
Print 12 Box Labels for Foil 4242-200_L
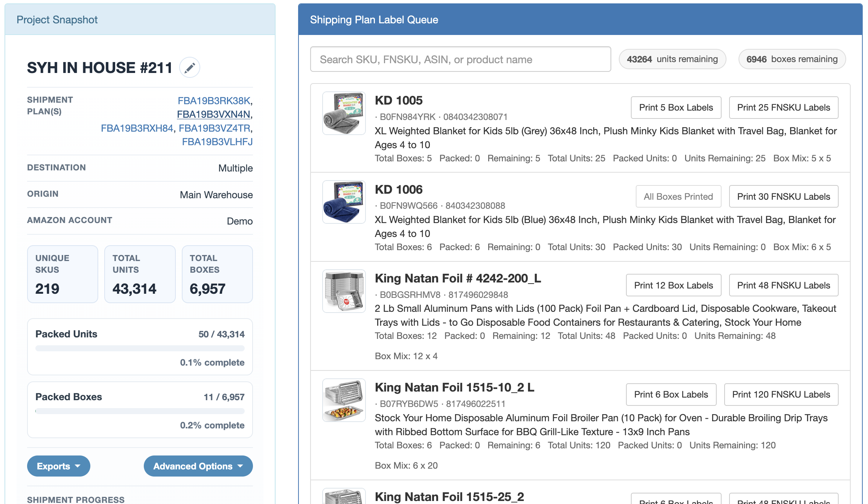[x=674, y=285]
